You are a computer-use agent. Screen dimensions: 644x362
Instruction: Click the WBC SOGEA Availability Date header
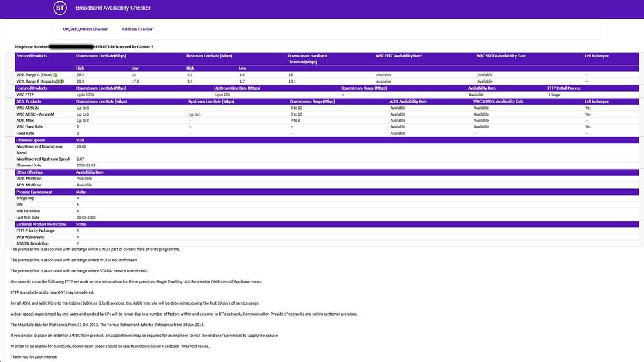(501, 56)
